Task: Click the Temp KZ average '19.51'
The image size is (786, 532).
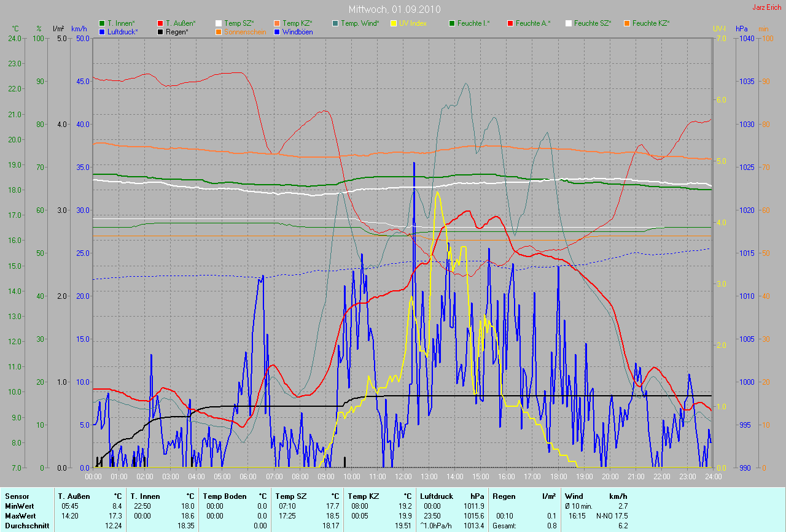Action: [404, 526]
